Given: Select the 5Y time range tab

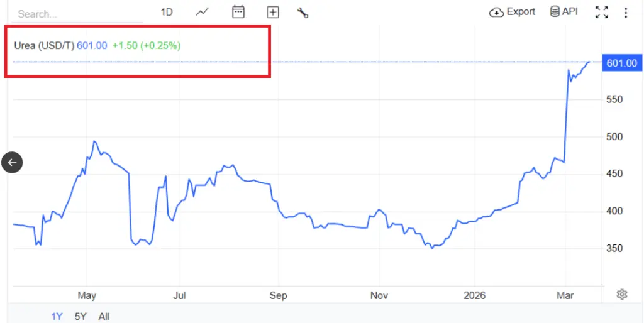Looking at the screenshot, I should [x=80, y=317].
